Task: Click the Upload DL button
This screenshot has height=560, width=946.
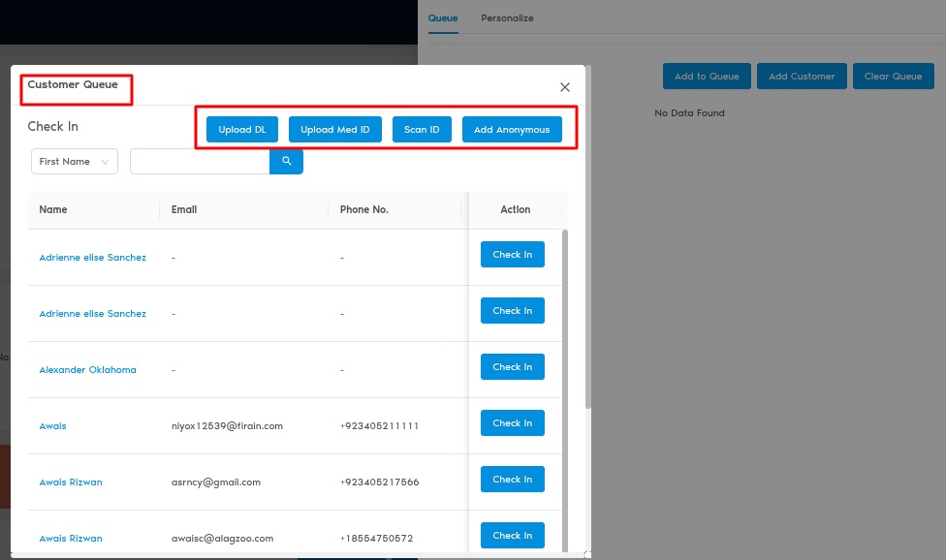Action: tap(242, 130)
